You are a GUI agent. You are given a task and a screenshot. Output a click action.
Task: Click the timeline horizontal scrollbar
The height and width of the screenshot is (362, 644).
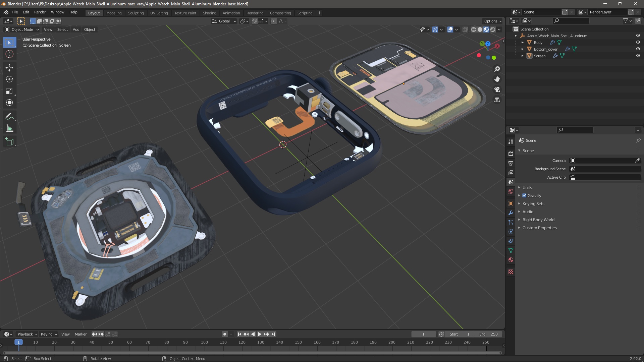pyautogui.click(x=252, y=353)
